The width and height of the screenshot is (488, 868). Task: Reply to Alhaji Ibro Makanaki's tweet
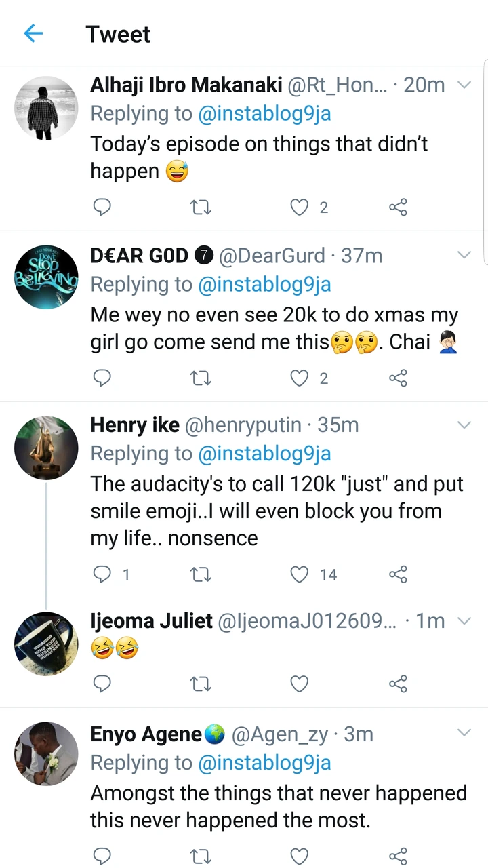pos(102,207)
